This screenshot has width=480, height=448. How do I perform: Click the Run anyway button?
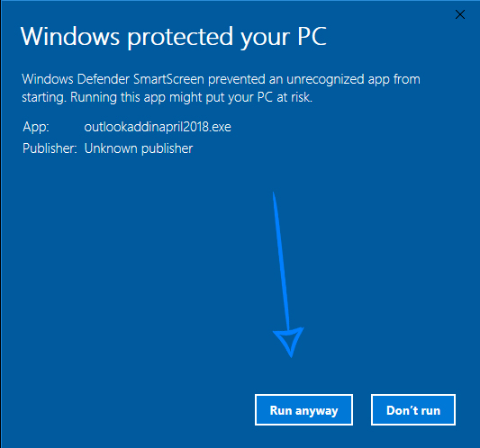coord(303,410)
